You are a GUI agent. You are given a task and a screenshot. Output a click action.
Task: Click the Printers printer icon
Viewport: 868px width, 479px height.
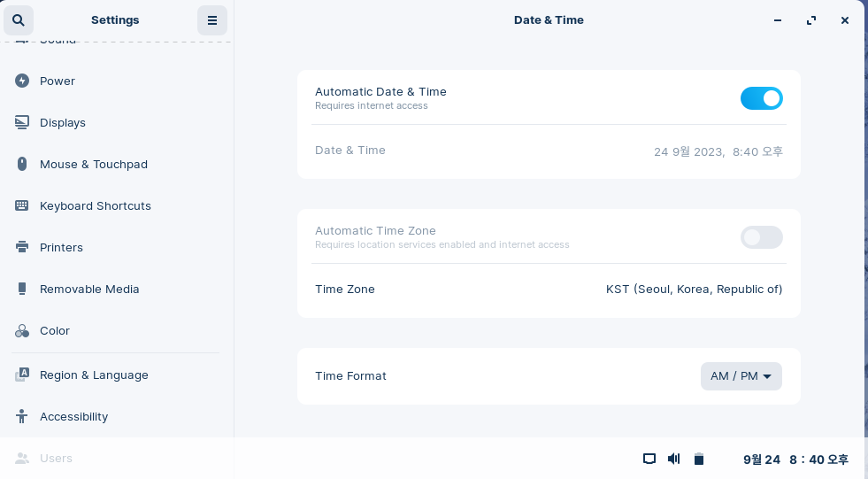21,247
